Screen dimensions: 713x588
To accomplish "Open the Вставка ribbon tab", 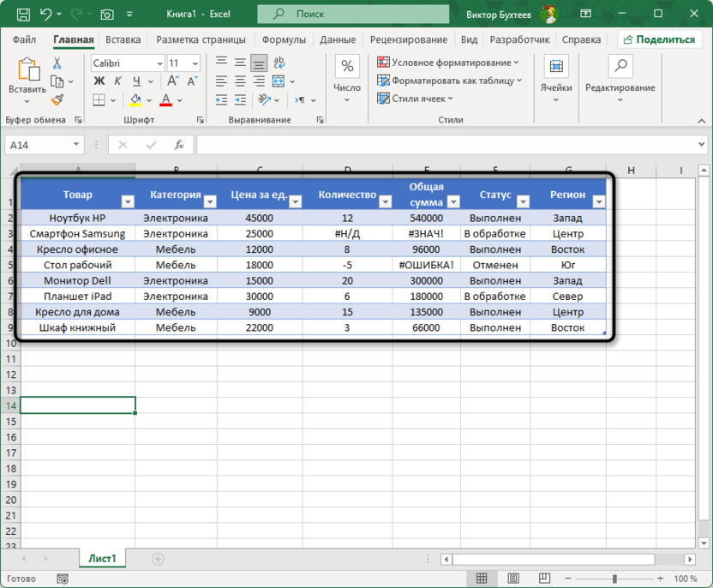I will pos(123,39).
